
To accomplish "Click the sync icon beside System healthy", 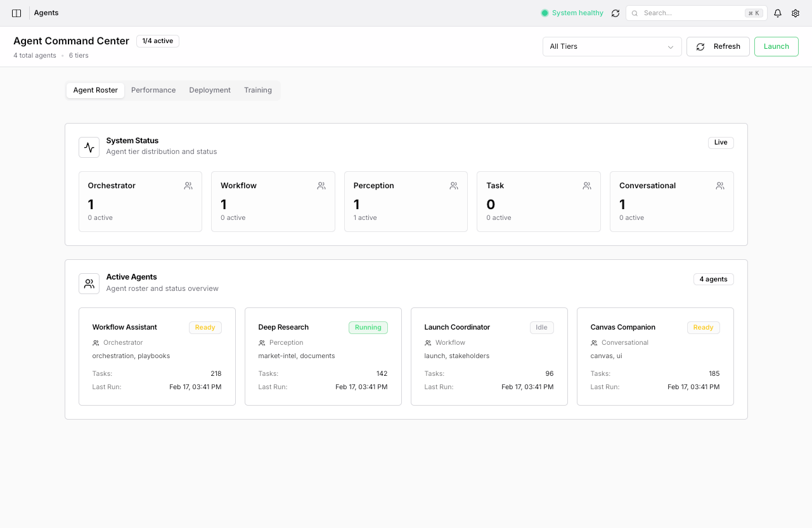I will [615, 13].
